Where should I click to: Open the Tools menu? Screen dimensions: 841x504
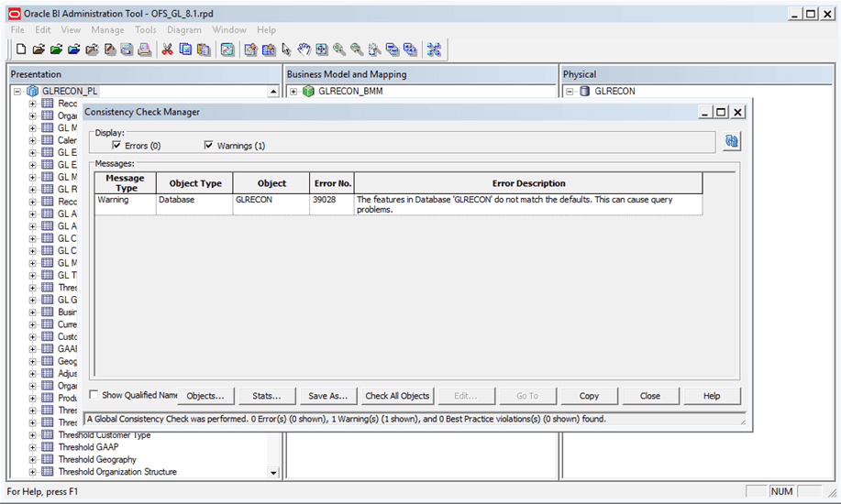[x=145, y=30]
